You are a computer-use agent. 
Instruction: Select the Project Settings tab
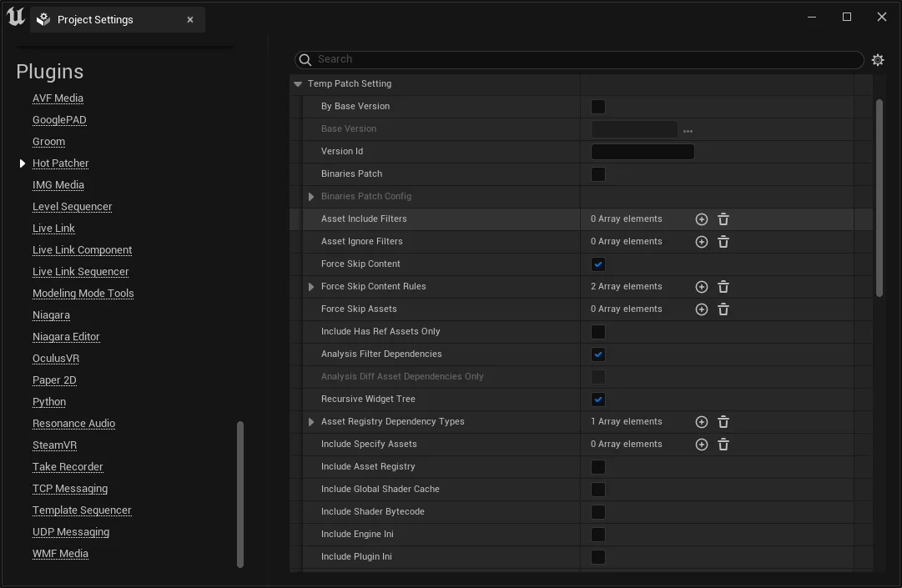coord(95,20)
